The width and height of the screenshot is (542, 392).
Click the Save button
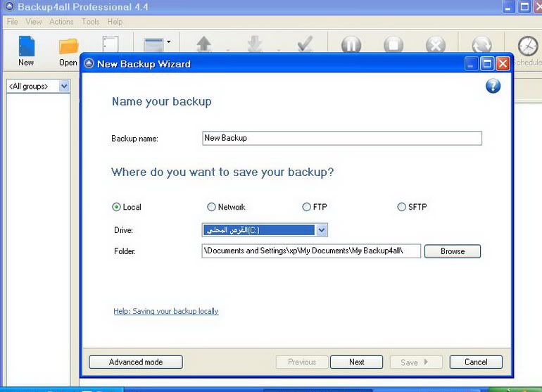(x=416, y=362)
